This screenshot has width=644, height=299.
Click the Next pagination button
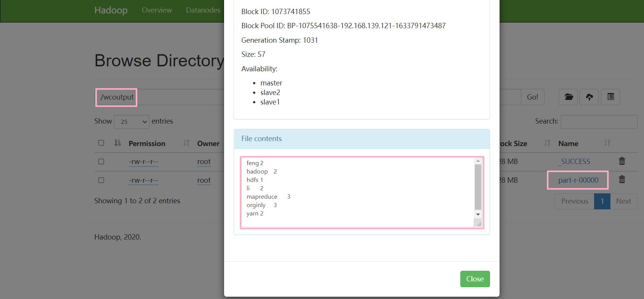click(623, 201)
